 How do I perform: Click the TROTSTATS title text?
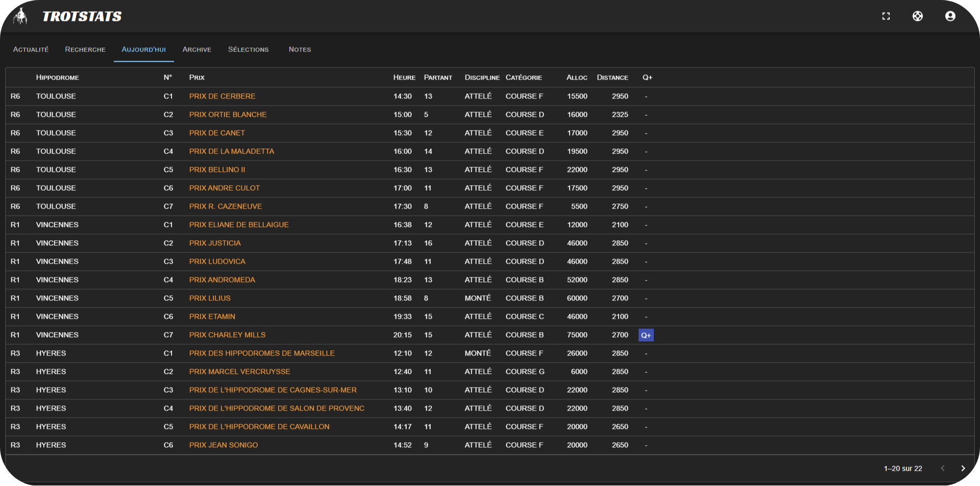click(82, 16)
